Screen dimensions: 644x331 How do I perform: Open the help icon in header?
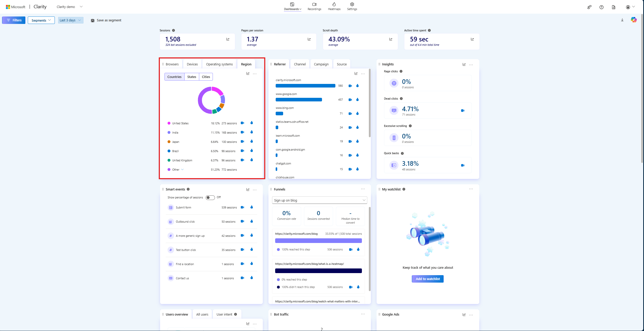pos(602,7)
